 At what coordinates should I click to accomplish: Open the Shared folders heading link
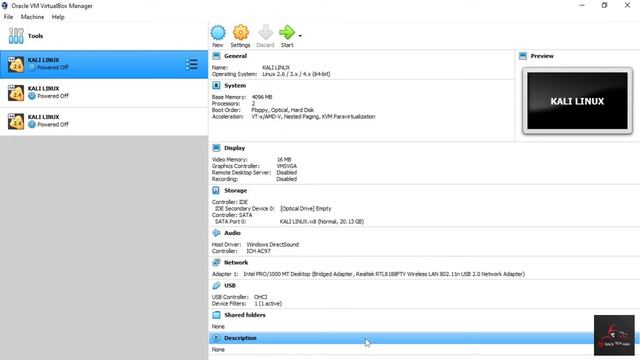pos(245,315)
